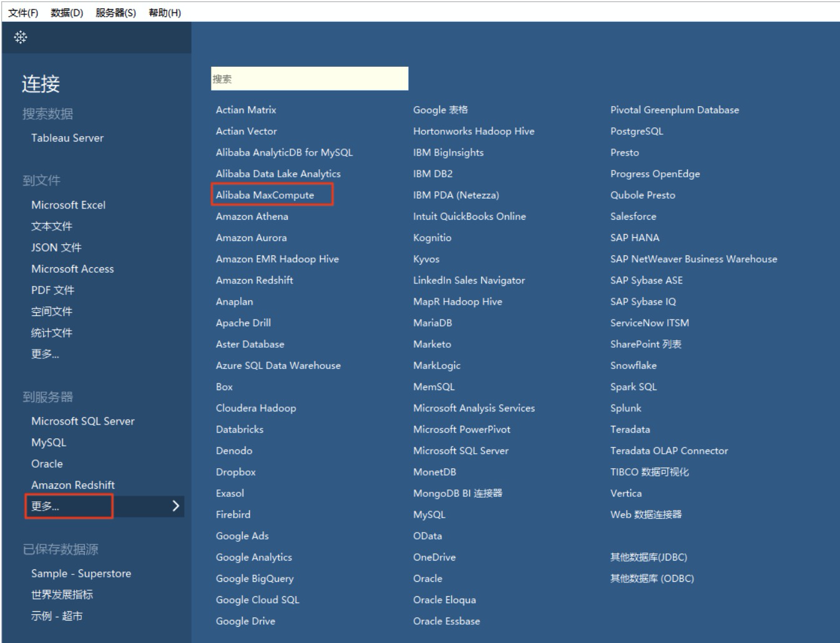This screenshot has width=840, height=643.
Task: Select Teradata OLAP Connector
Action: click(669, 450)
